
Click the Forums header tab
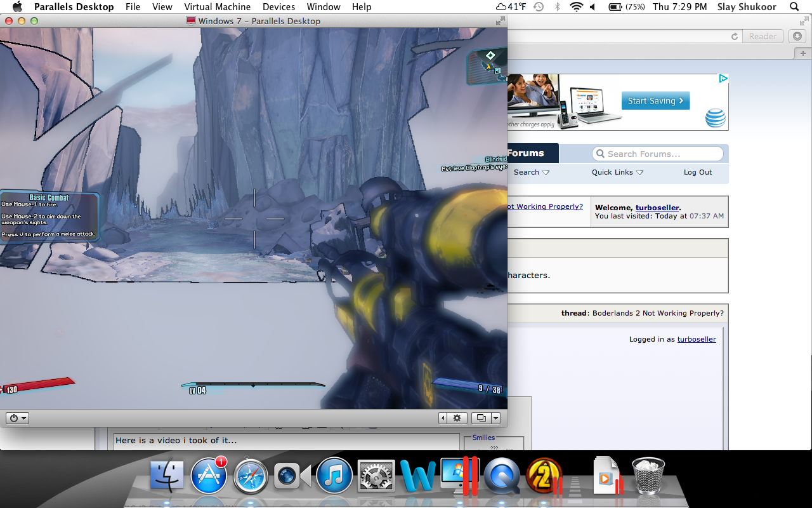(x=533, y=153)
